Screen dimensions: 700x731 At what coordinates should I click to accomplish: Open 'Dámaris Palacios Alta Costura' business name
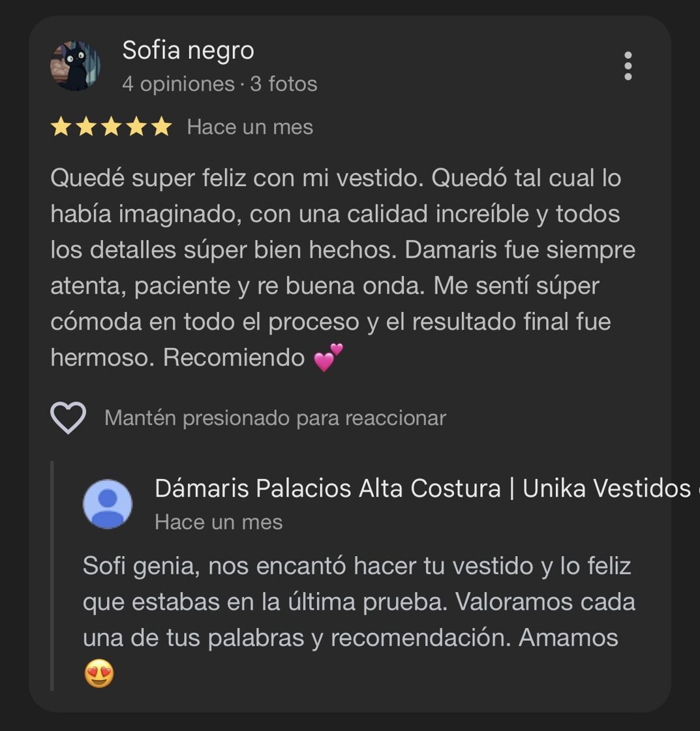(x=327, y=489)
